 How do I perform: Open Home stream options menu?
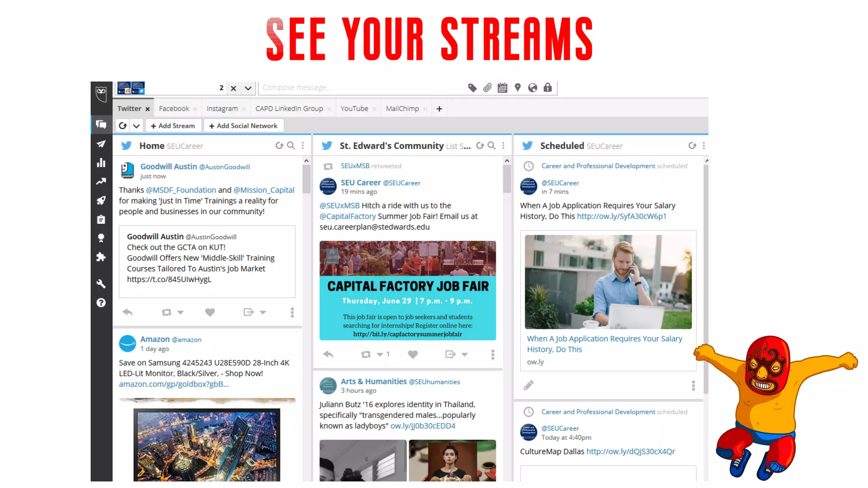(x=303, y=146)
